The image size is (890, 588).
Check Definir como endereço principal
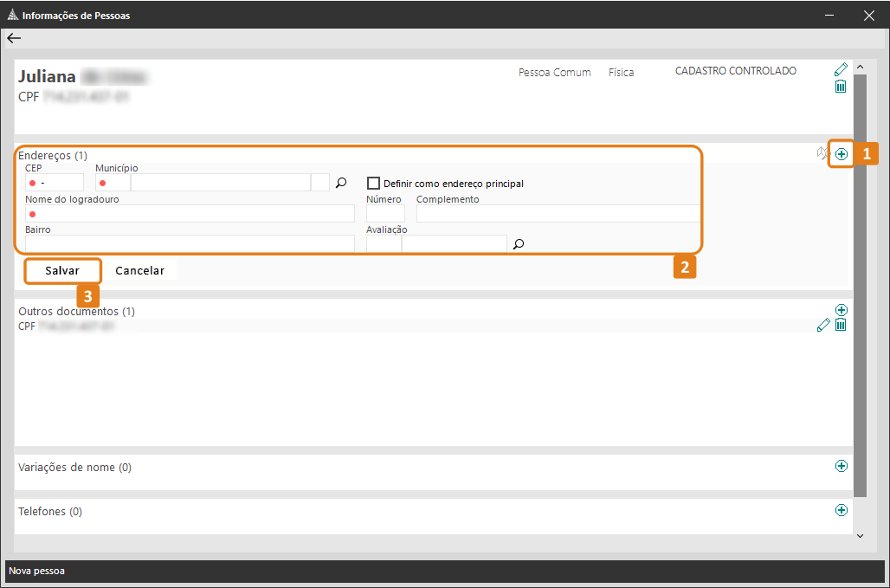click(x=374, y=184)
